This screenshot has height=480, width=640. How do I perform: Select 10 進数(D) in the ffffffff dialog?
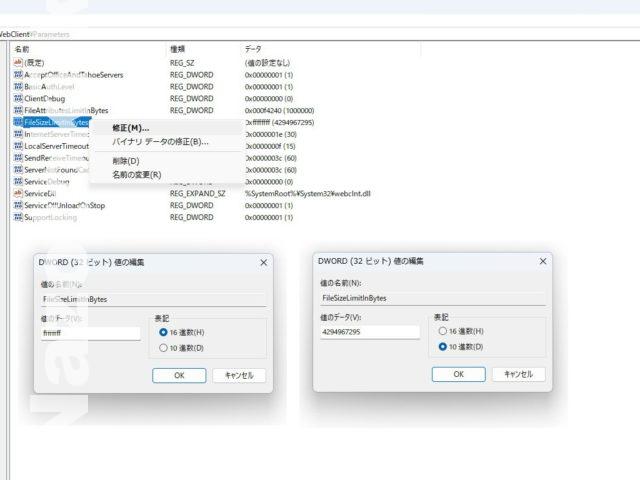tap(164, 348)
